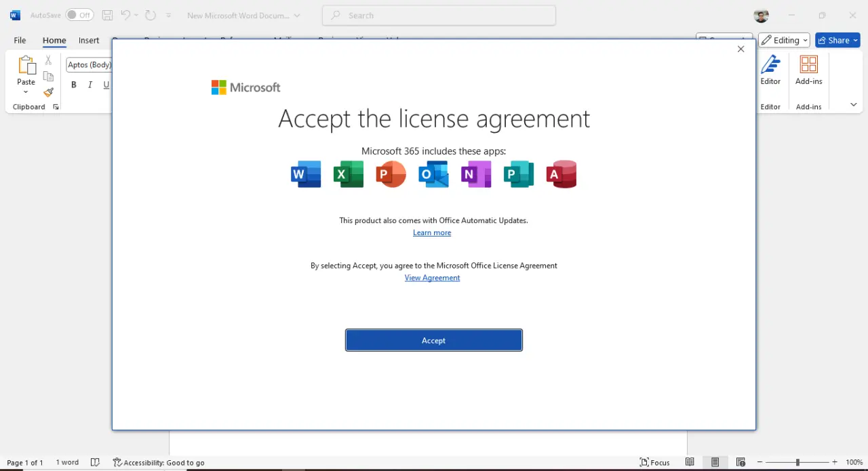Click the Cut scissors icon
The image size is (868, 471).
(48, 61)
